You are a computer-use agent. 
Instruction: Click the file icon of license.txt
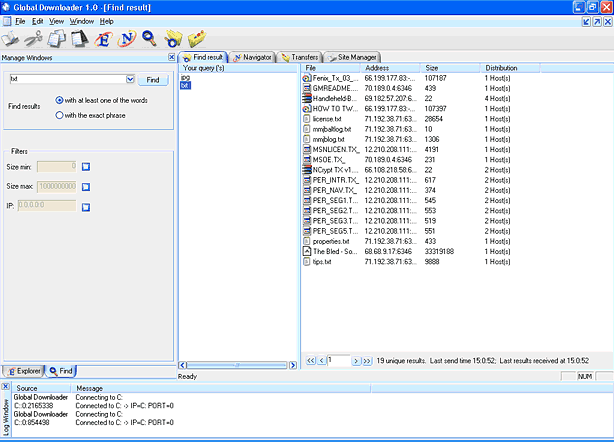307,119
